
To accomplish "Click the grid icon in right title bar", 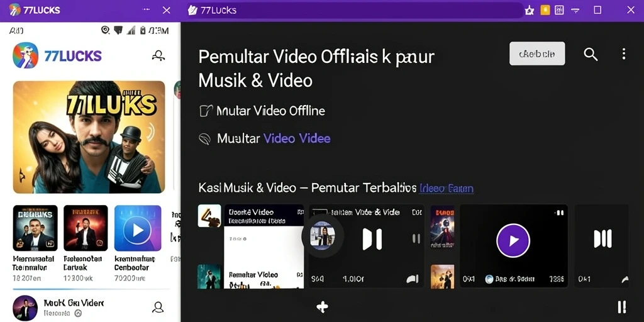I will 559,10.
